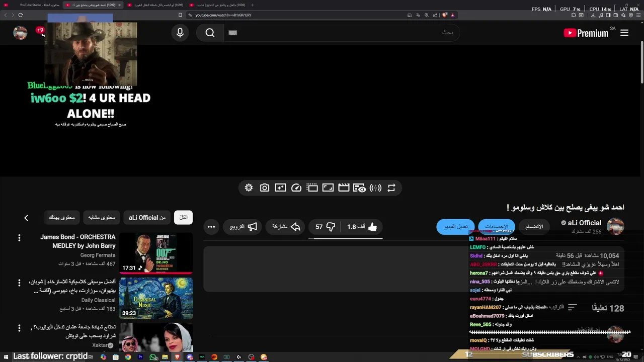The height and width of the screenshot is (362, 644).
Task: Click the bookmark icon in address bar
Action: [x=180, y=15]
